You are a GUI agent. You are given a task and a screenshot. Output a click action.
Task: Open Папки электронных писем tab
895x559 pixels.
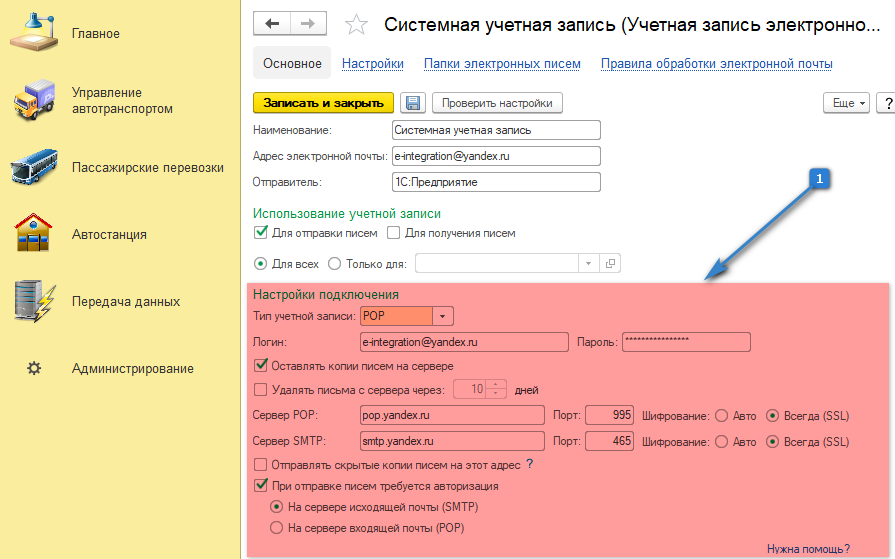(x=502, y=64)
